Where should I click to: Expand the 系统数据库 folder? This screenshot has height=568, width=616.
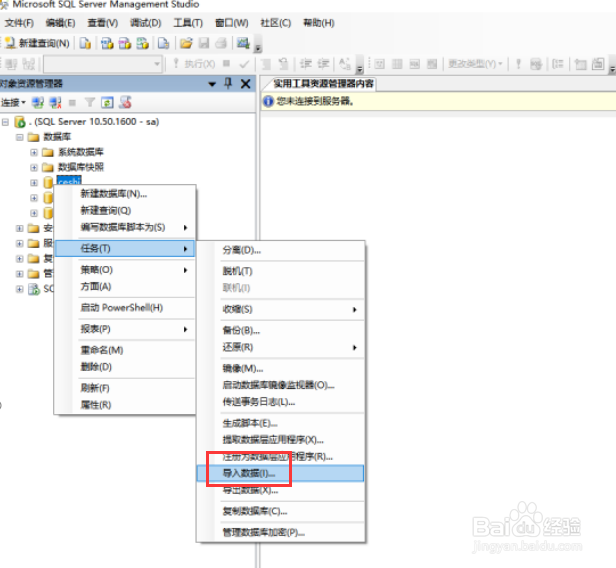coord(34,152)
